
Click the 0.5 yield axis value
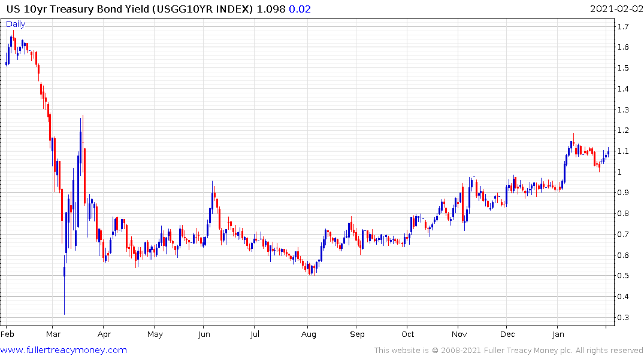[623, 275]
